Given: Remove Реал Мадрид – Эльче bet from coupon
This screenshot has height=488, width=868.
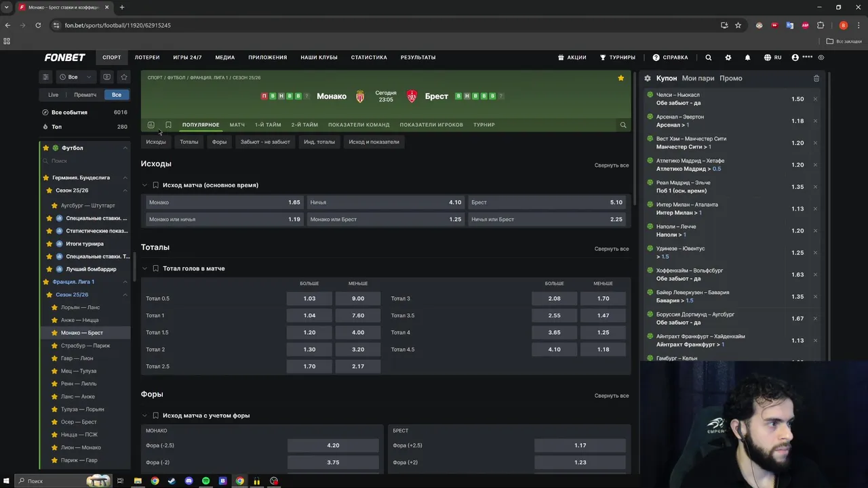Looking at the screenshot, I should pos(815,186).
